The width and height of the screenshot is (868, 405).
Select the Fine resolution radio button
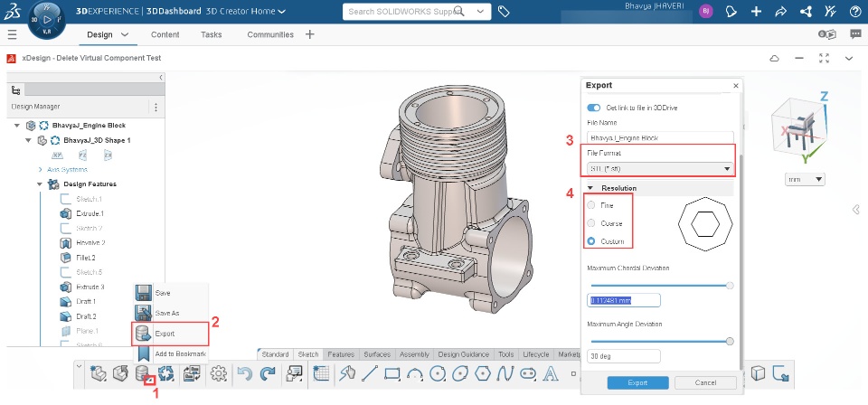pyautogui.click(x=592, y=206)
